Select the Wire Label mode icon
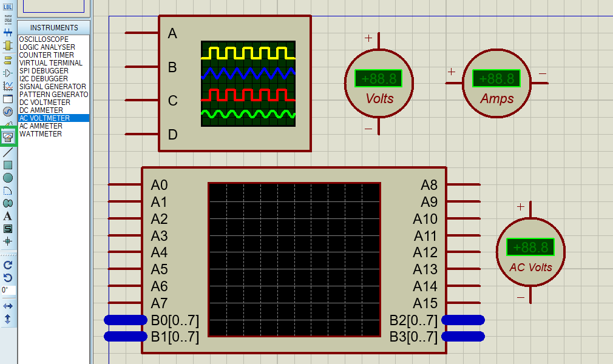Screen dimensions: 613x364 click(8, 7)
